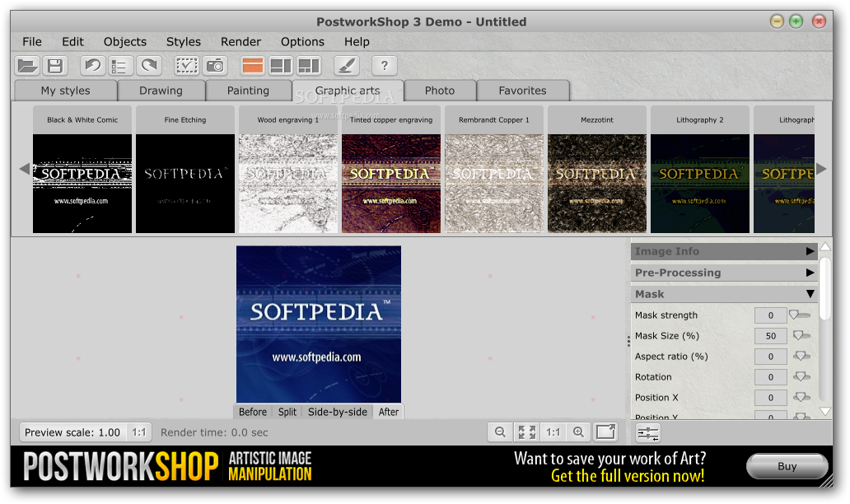The height and width of the screenshot is (504, 850).
Task: Click the Aspect ratio value field
Action: pyautogui.click(x=770, y=357)
